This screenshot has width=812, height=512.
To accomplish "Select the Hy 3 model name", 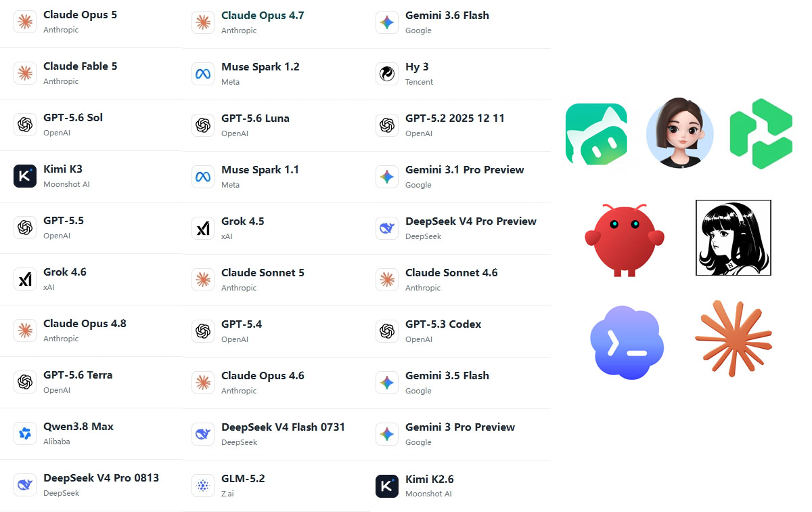I will (x=417, y=67).
